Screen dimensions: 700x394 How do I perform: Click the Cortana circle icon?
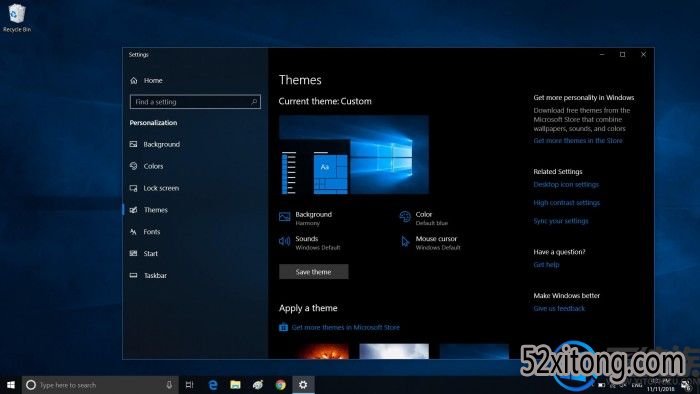click(x=31, y=385)
